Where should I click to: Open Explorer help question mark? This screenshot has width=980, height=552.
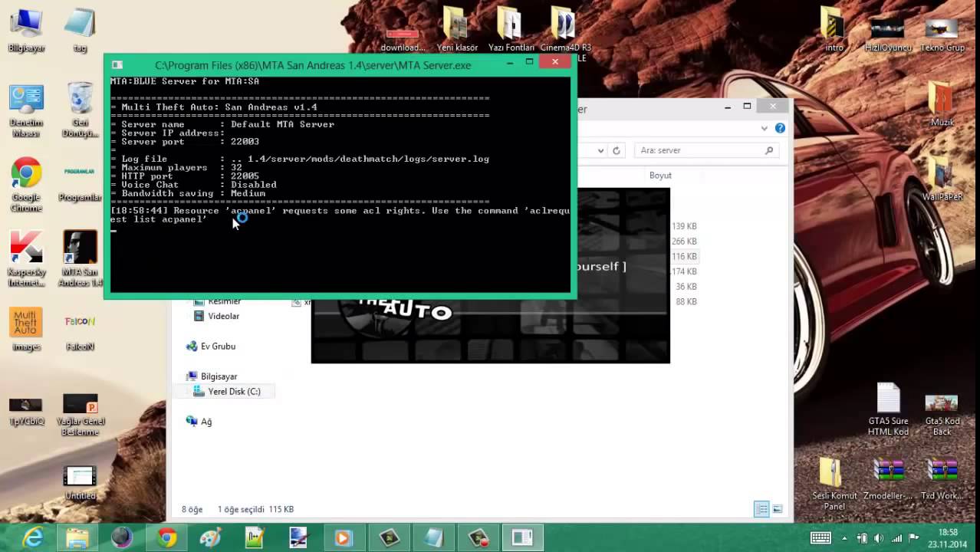(780, 128)
